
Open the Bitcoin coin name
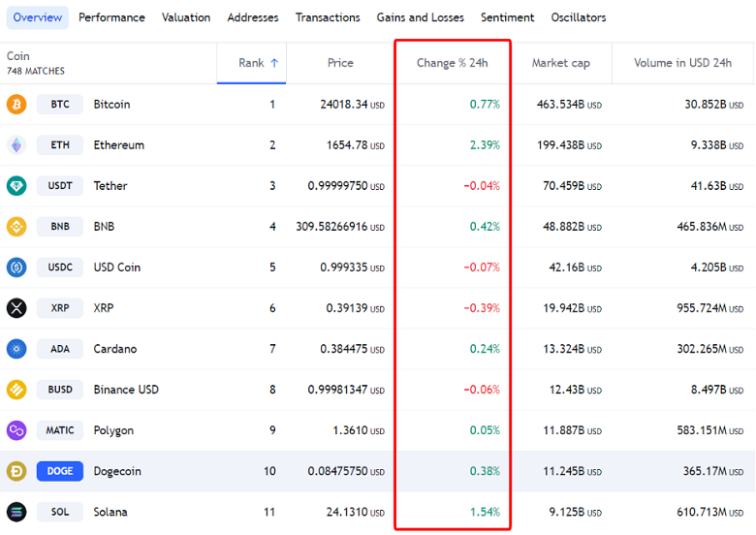(111, 104)
